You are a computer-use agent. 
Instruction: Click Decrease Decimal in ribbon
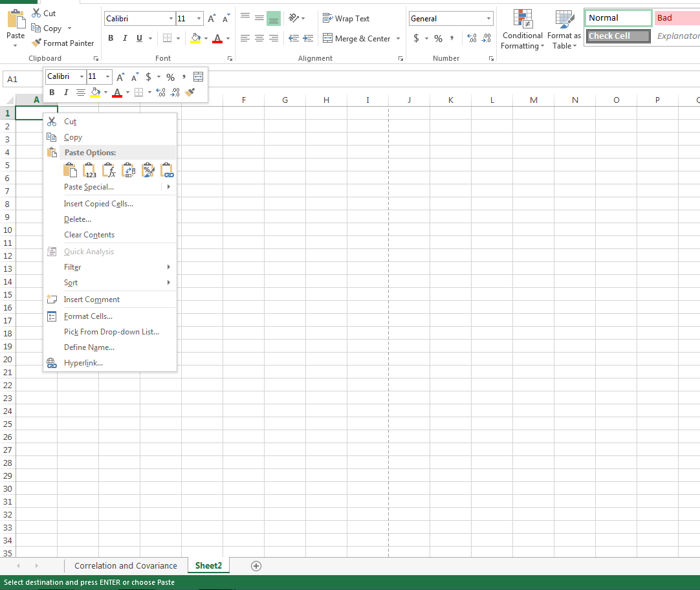487,38
